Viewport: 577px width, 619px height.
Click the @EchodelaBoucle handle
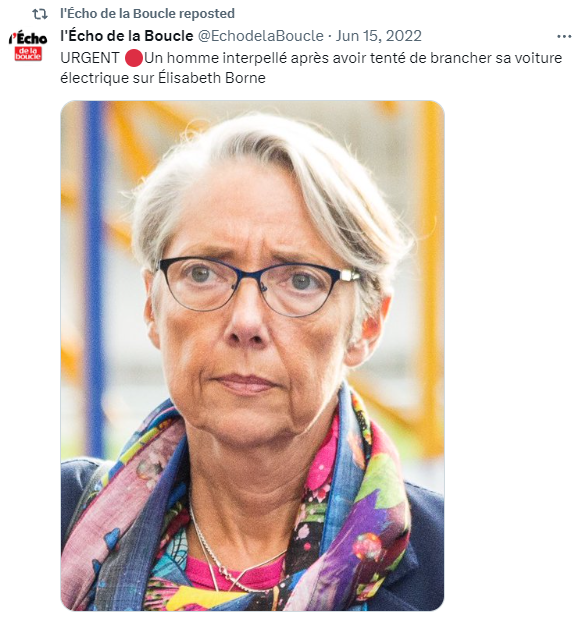click(260, 36)
